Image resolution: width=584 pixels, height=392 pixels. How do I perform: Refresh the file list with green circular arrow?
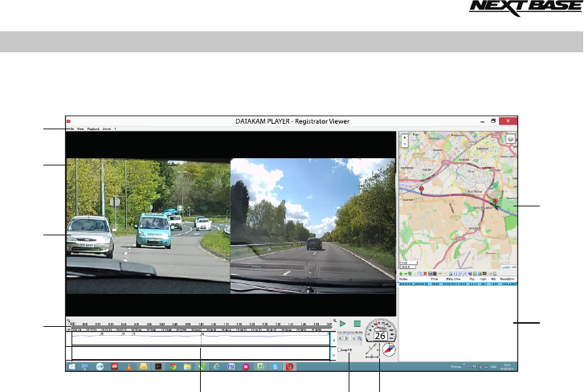click(410, 274)
